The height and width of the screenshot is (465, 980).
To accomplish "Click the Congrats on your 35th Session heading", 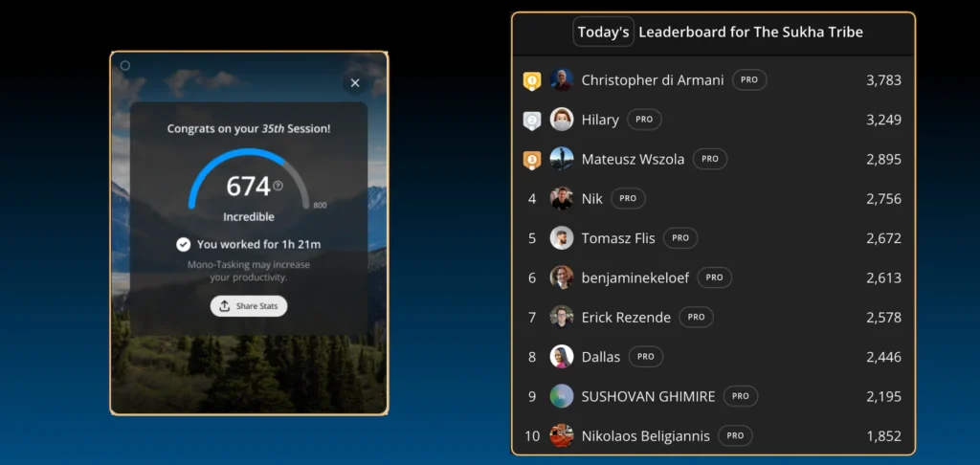I will pyautogui.click(x=249, y=129).
